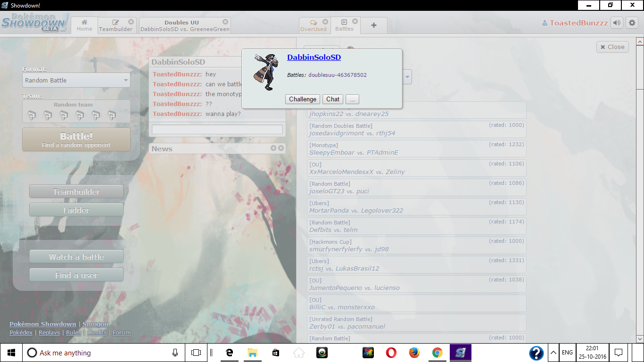
Task: Open more options ellipsis in user popup
Action: 353,99
